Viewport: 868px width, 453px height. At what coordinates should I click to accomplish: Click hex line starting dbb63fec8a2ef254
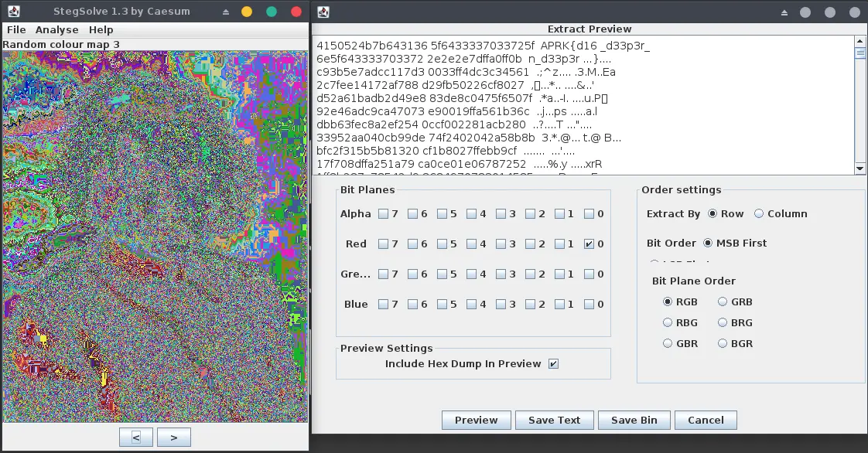tap(454, 125)
